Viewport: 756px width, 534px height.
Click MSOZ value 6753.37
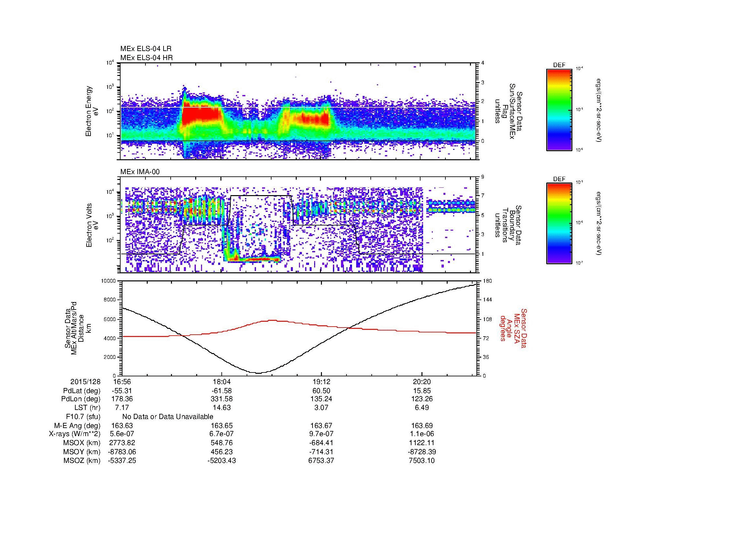(x=321, y=461)
